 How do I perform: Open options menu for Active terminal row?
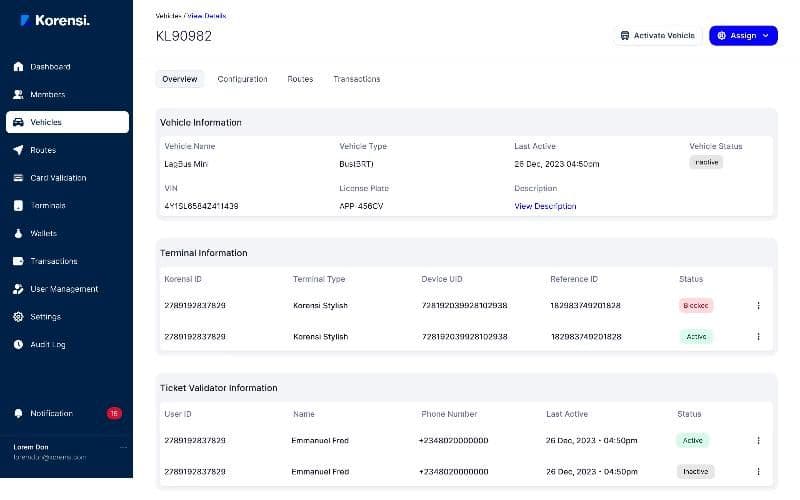[758, 337]
